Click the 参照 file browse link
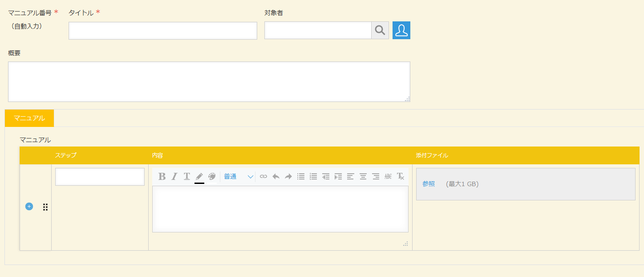Screen dimensions: 644x277 click(429, 184)
